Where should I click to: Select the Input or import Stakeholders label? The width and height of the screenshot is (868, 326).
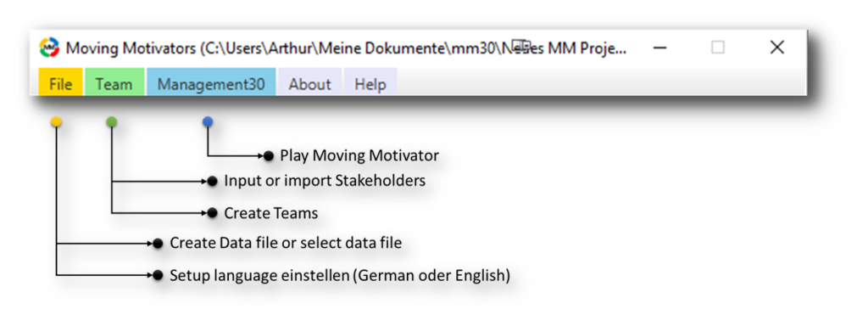coord(325,181)
